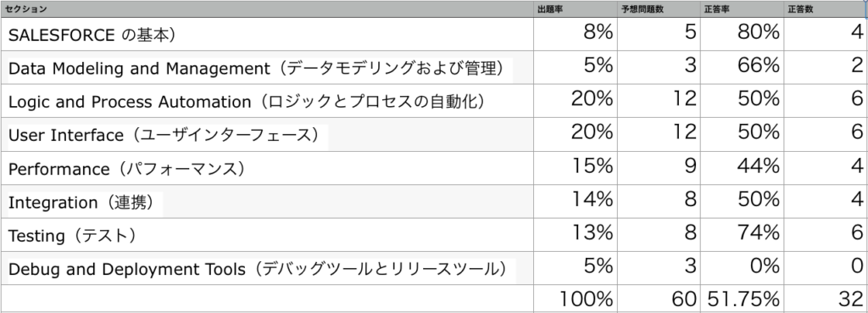Click the 正答率 column header

click(x=743, y=8)
